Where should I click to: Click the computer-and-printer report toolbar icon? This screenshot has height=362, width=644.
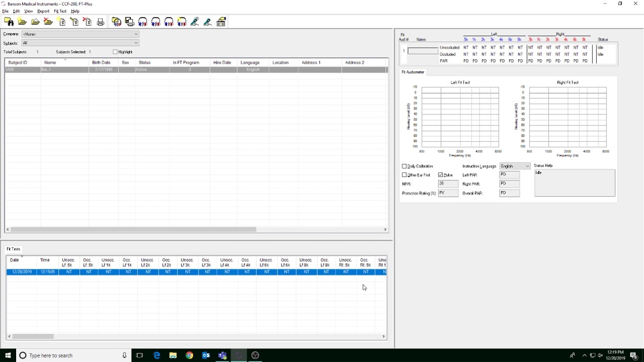point(129,22)
